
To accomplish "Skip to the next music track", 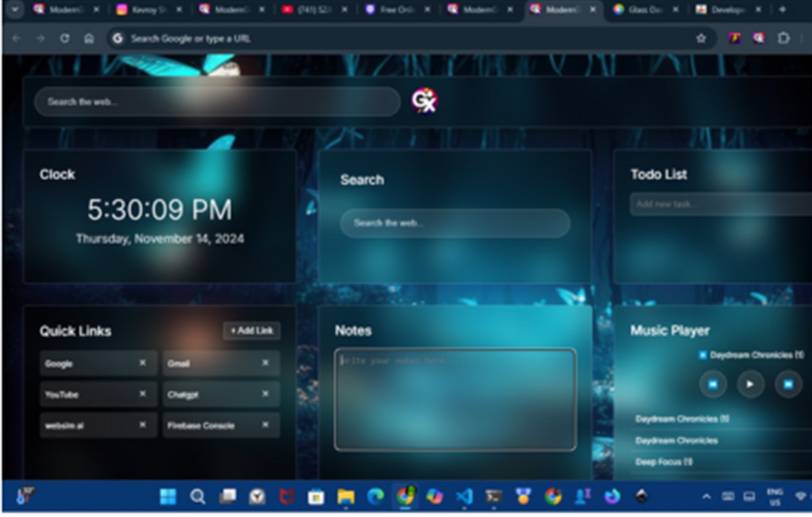I will point(788,384).
